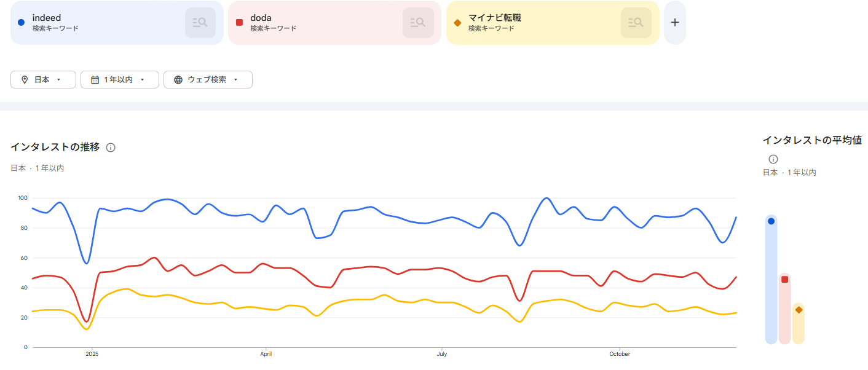868x370 pixels.
Task: Click the blue indeed color dot
Action: pyautogui.click(x=22, y=23)
